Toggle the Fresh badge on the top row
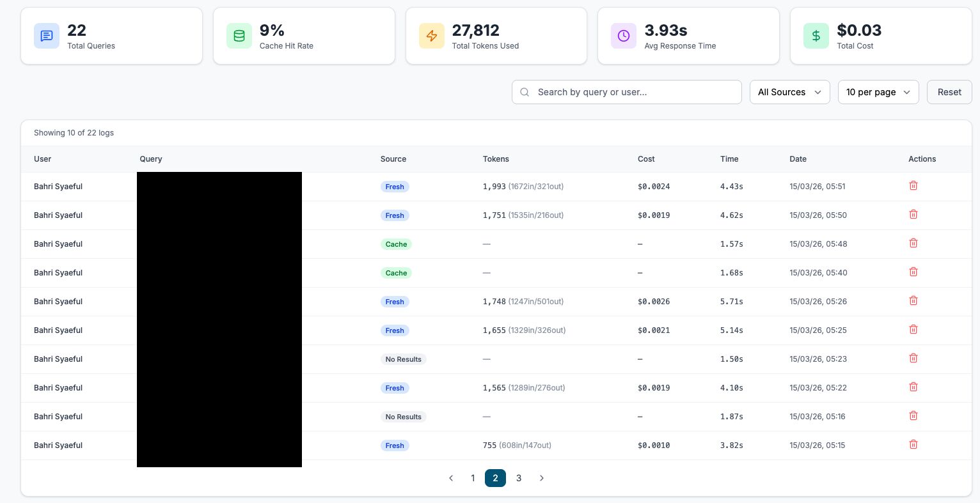Viewport: 980px width, 503px height. (395, 187)
